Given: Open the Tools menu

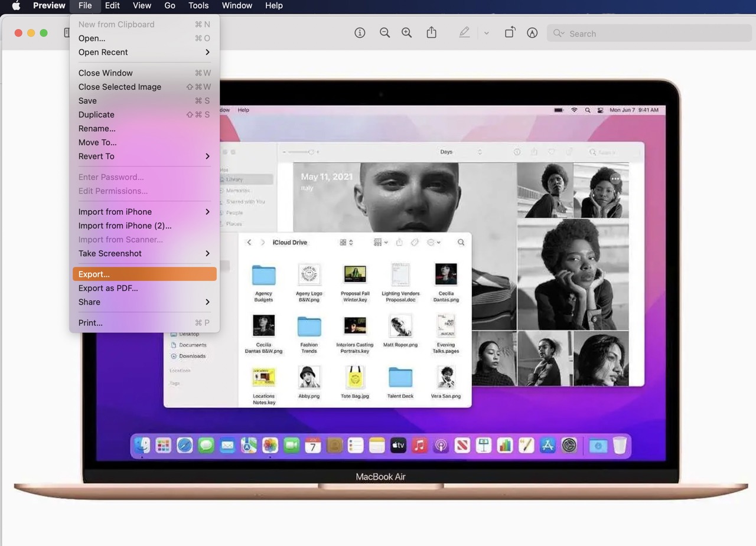Looking at the screenshot, I should coord(198,6).
